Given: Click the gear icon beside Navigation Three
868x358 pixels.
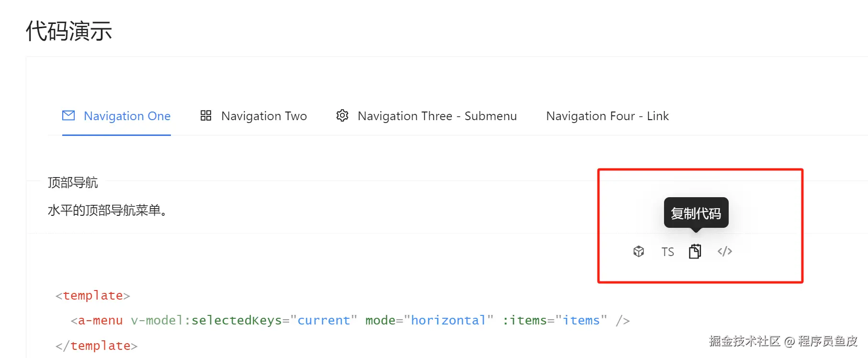Looking at the screenshot, I should [x=342, y=115].
